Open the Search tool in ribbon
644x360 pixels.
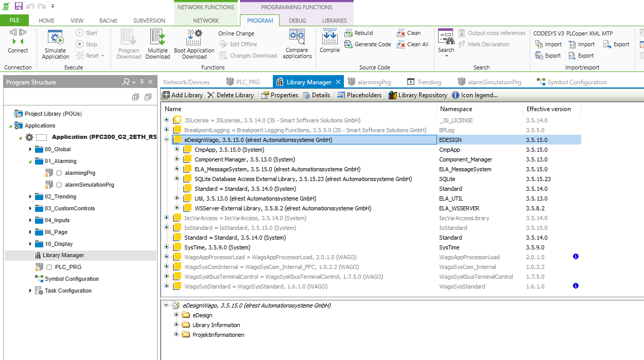(446, 39)
